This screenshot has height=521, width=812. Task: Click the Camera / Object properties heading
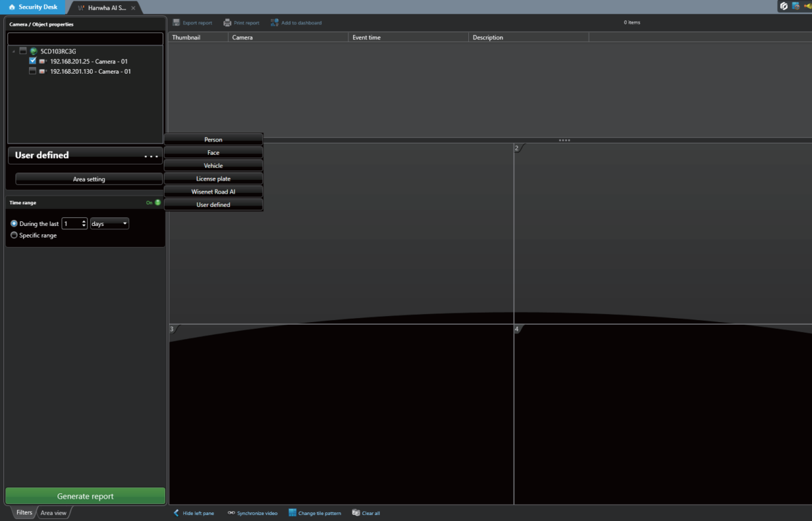click(41, 24)
